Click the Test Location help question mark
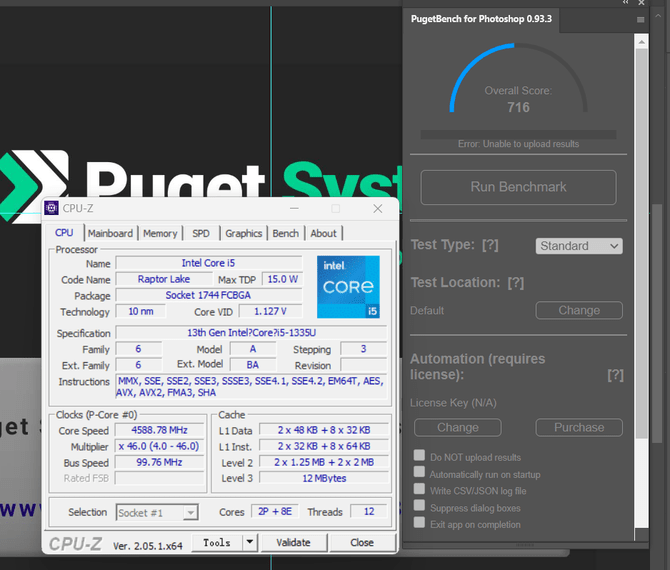This screenshot has height=570, width=670. 515,283
